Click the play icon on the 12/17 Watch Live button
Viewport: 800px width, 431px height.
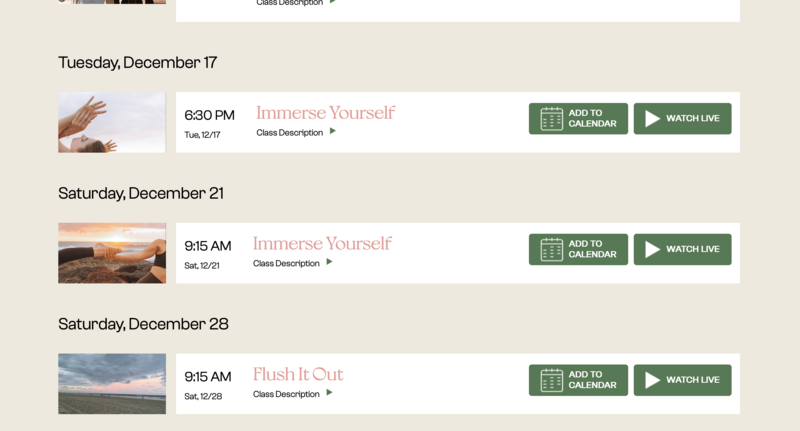click(x=652, y=119)
